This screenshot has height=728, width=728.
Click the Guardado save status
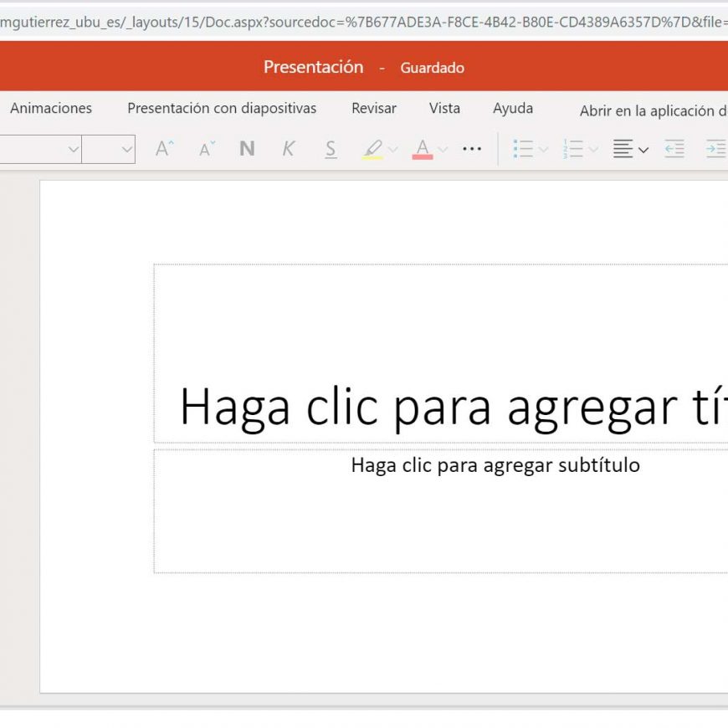(433, 68)
